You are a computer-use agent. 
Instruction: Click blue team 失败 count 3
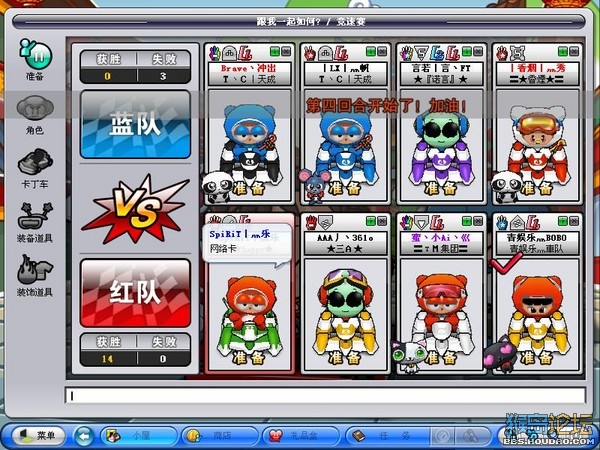[x=163, y=76]
